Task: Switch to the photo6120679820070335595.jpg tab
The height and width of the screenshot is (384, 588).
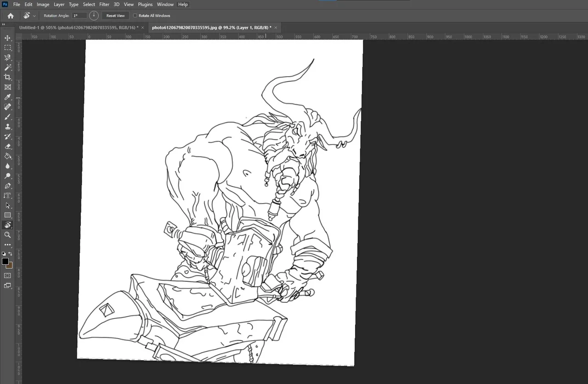Action: [x=211, y=28]
